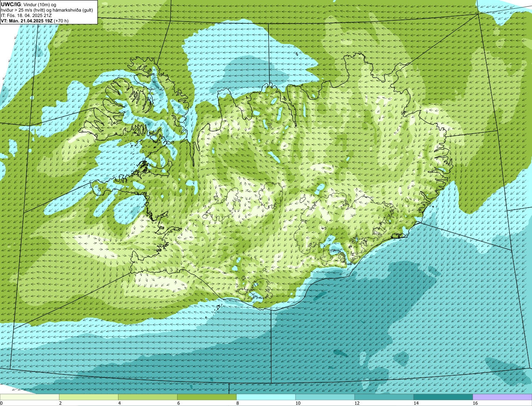Click the legend scale label '2'
532x406 pixels.
(x=60, y=403)
